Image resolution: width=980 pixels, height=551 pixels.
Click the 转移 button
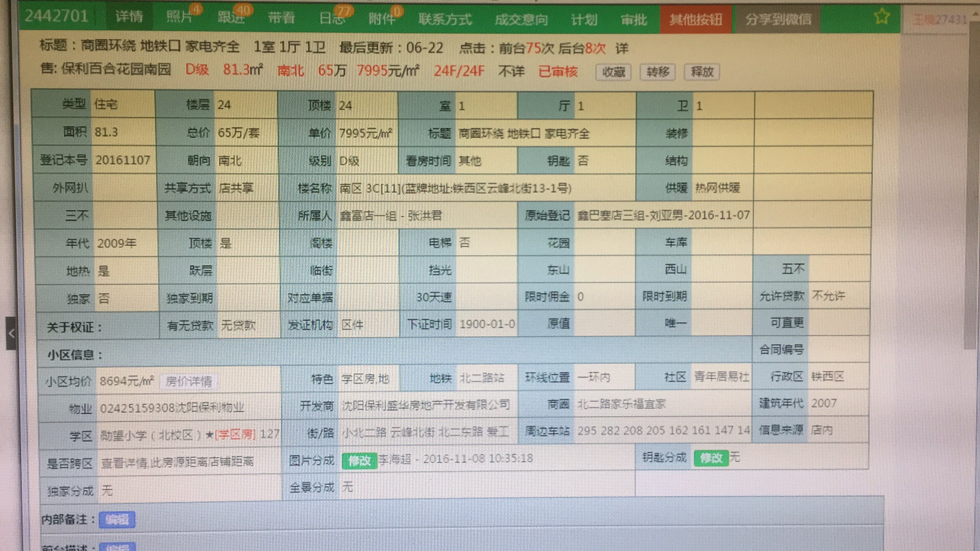pyautogui.click(x=657, y=72)
